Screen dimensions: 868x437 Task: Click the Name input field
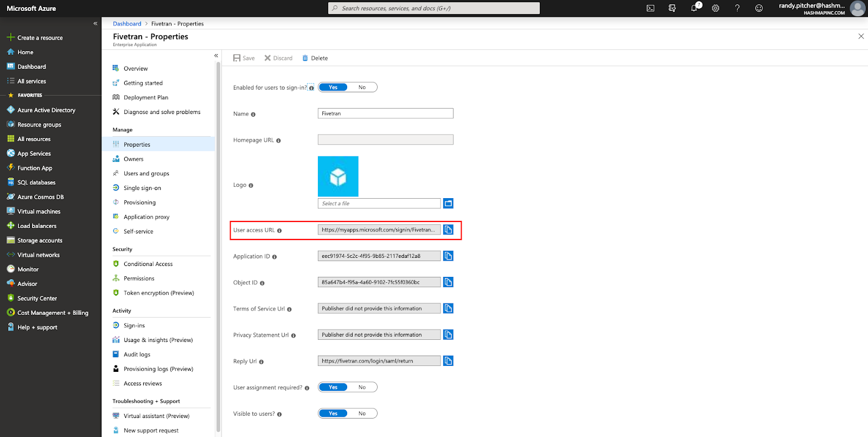(x=385, y=113)
